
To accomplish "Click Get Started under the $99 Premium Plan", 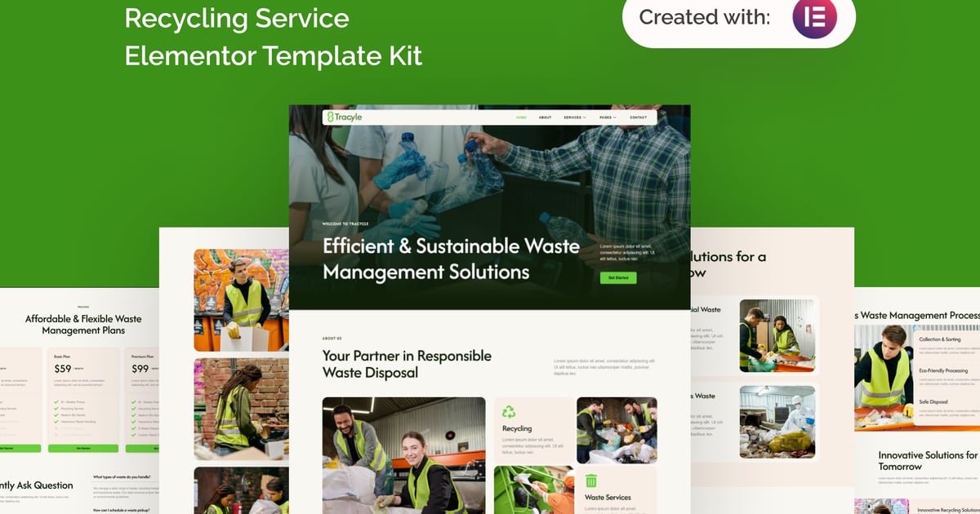I will coord(144,448).
